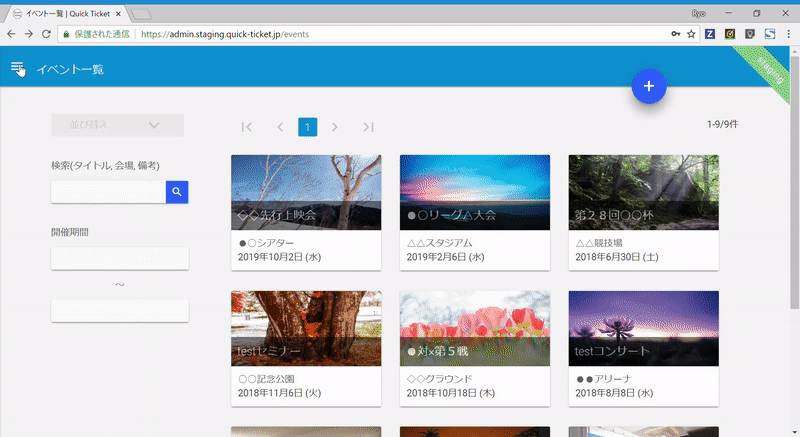Screen dimensions: 800x437
Task: Click the date 2019年10月2日 (水)
Action: point(280,257)
